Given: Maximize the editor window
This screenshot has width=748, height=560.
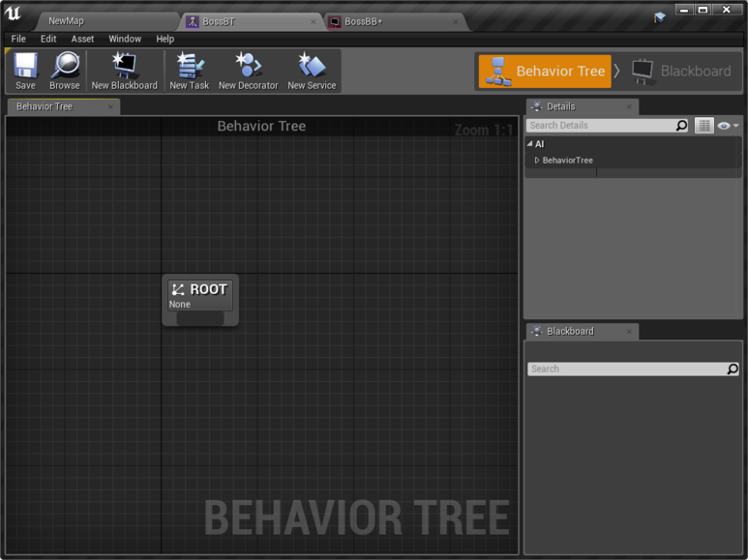Looking at the screenshot, I should (x=703, y=10).
